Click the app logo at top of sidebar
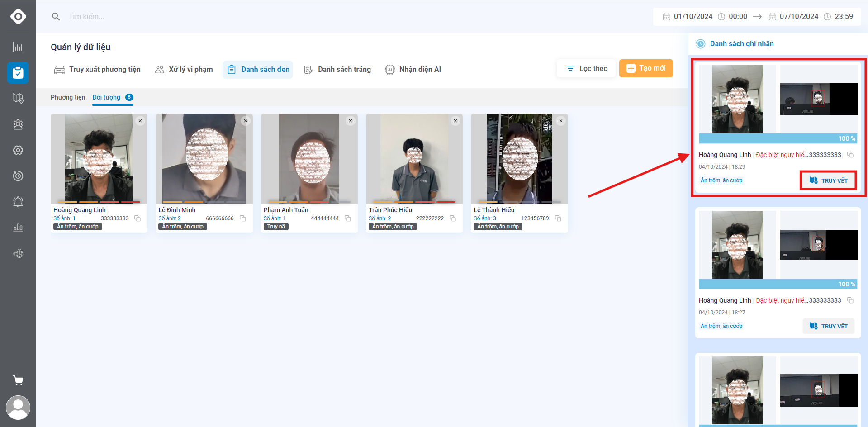 (x=18, y=17)
